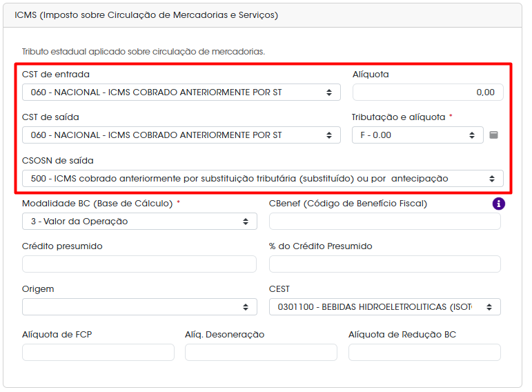Click the % do Crédito Presumido field

click(x=385, y=264)
